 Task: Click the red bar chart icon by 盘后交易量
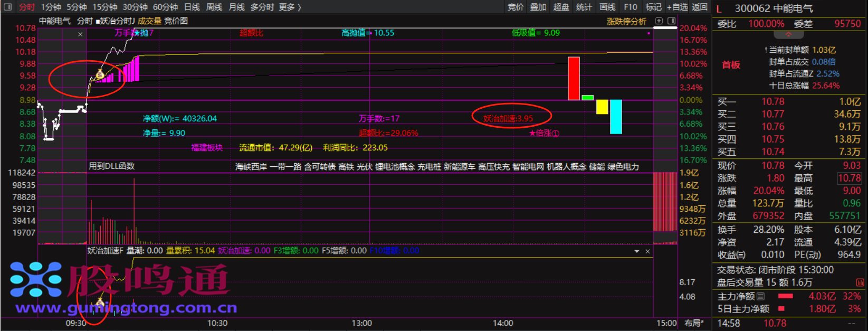(860, 282)
